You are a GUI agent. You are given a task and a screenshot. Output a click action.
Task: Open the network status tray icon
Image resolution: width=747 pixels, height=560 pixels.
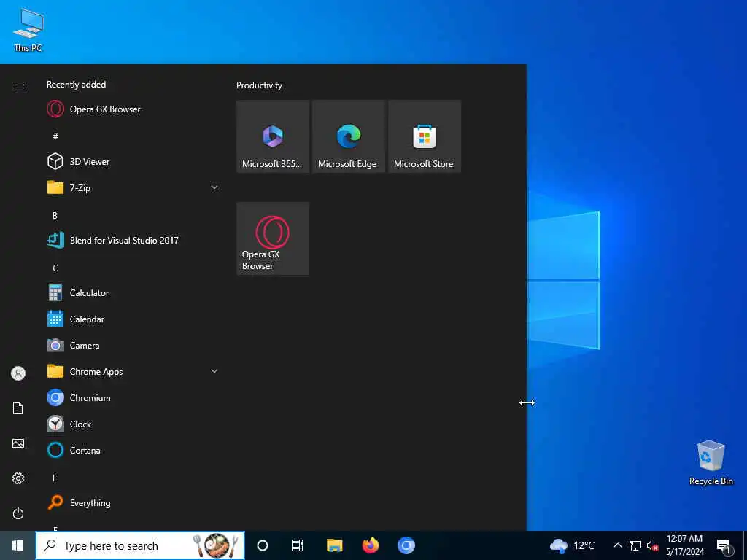pyautogui.click(x=635, y=545)
